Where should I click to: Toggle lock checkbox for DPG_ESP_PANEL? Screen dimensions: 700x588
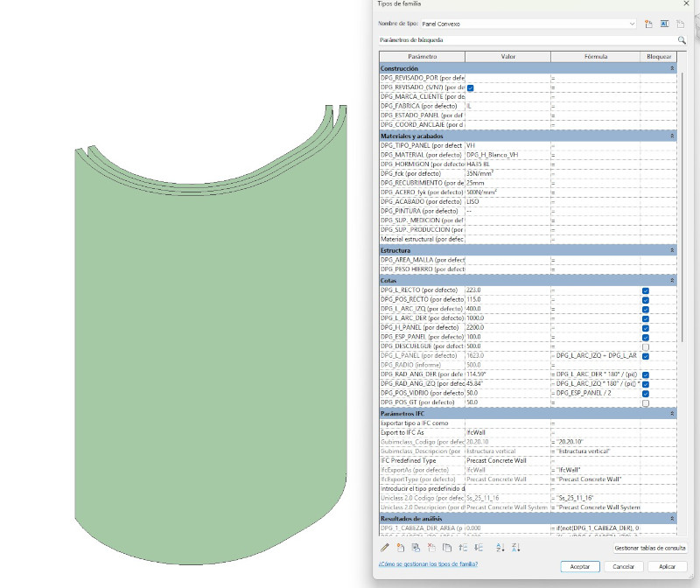point(646,338)
